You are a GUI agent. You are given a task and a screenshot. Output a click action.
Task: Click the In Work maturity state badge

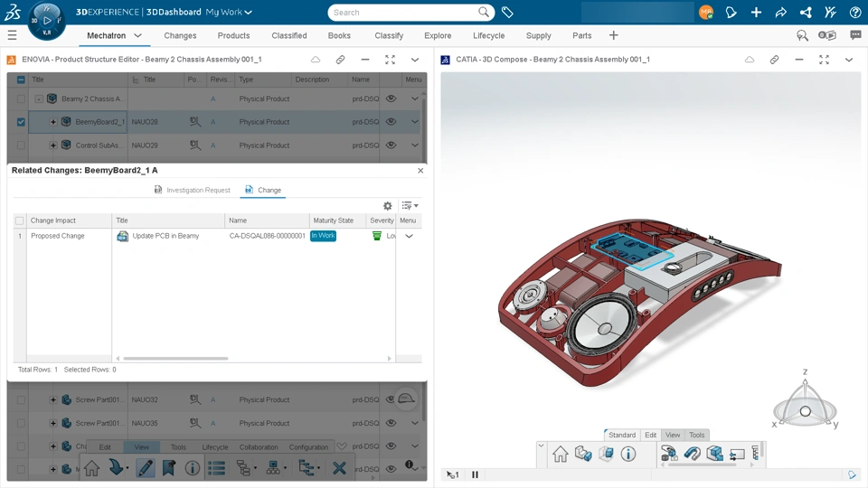[x=323, y=236]
